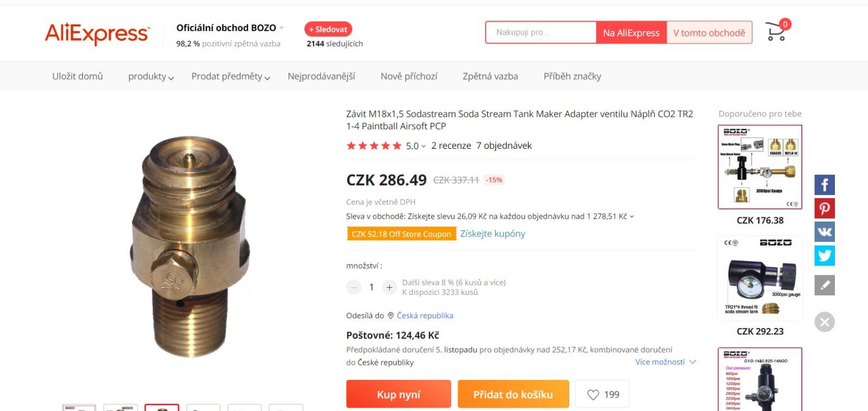
Task: Open the Zpětná vazba tab
Action: pos(490,77)
